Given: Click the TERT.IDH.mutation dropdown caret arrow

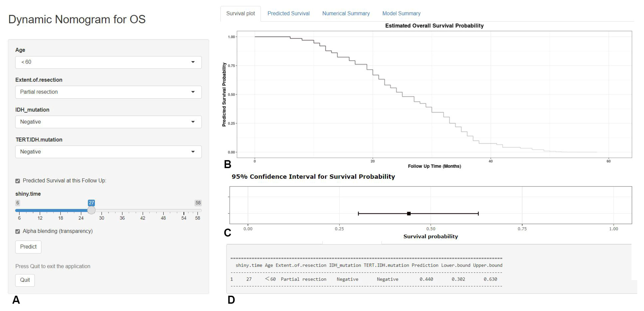Looking at the screenshot, I should [x=193, y=152].
